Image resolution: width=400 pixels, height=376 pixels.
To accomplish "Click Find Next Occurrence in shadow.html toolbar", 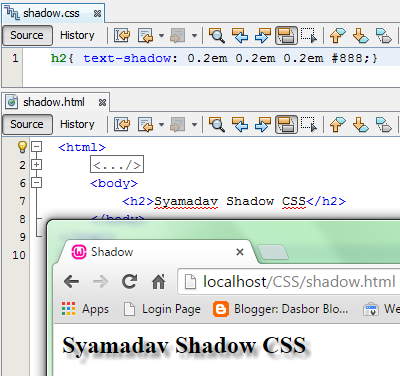I will (x=263, y=124).
